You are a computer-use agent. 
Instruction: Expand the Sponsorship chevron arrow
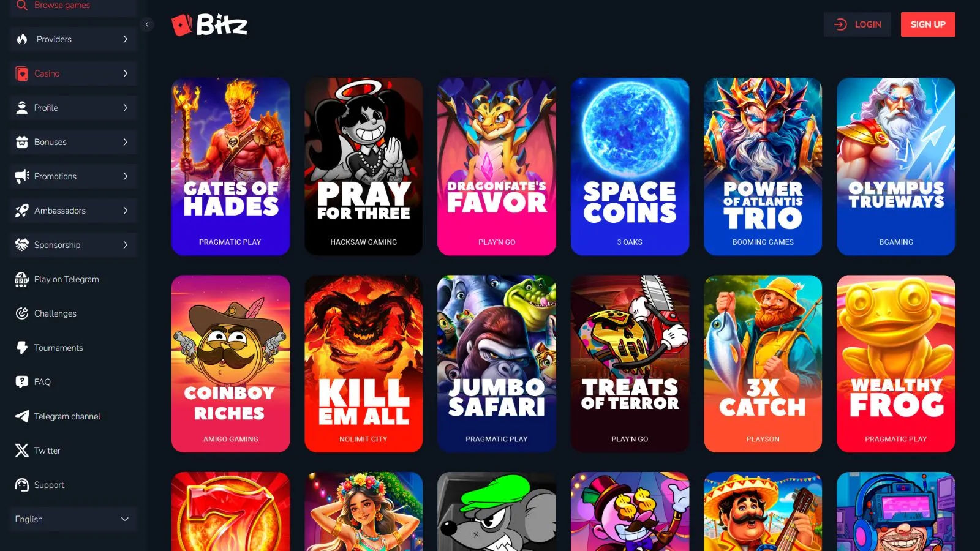[126, 245]
